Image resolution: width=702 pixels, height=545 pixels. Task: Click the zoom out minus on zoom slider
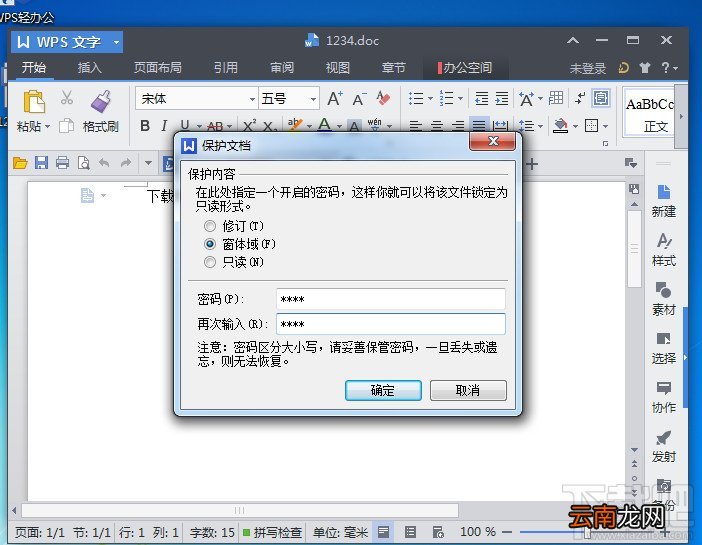tap(507, 532)
